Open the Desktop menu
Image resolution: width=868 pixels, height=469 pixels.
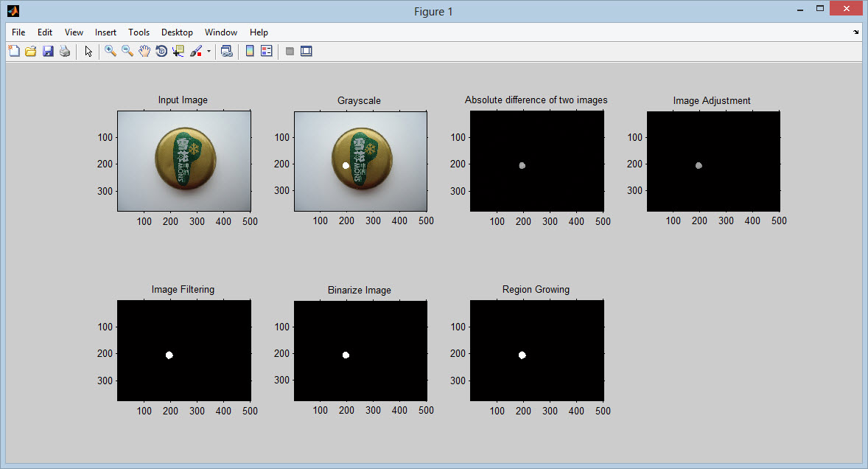coord(177,32)
